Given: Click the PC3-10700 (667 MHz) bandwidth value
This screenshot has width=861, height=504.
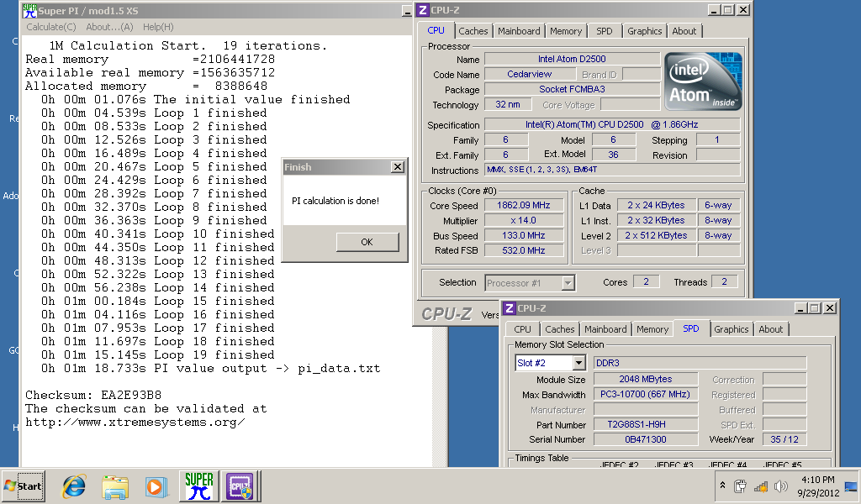Looking at the screenshot, I should (x=645, y=394).
